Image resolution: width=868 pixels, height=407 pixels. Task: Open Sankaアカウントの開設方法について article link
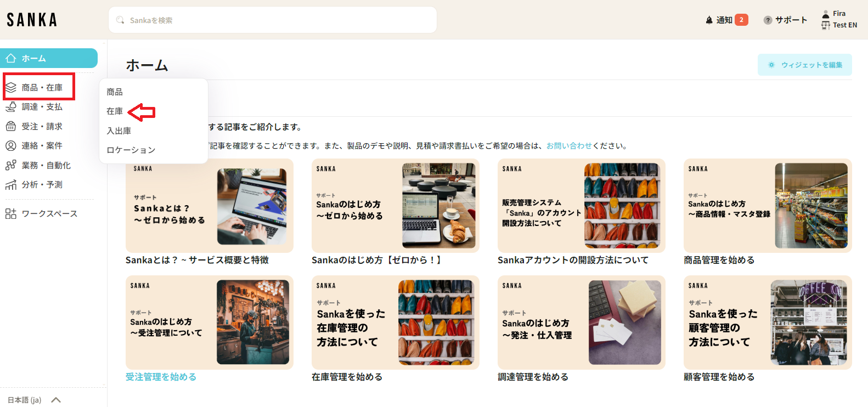tap(573, 260)
